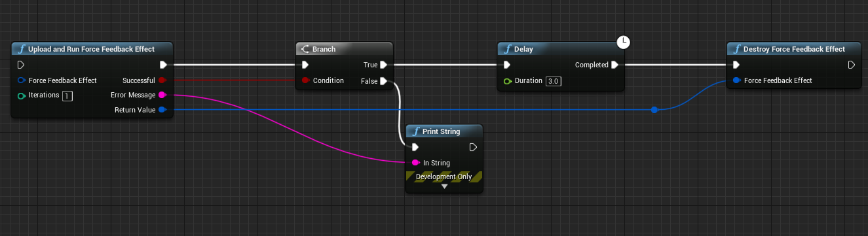Expand the Print String node options arrow
Screen dimensions: 868x236
(x=444, y=187)
